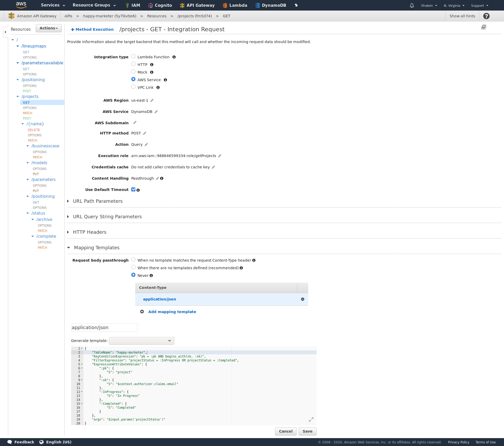Uncheck Use Default Timeout

(133, 189)
